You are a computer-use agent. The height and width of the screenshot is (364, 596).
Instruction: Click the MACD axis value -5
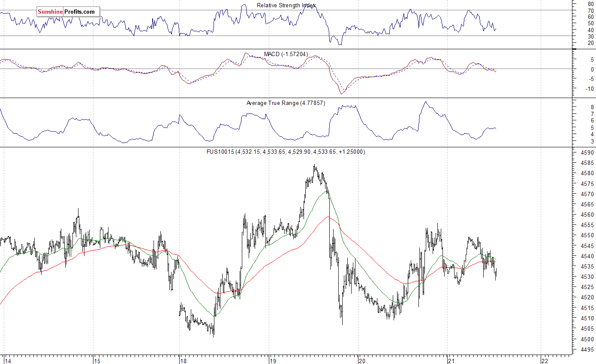coord(591,79)
